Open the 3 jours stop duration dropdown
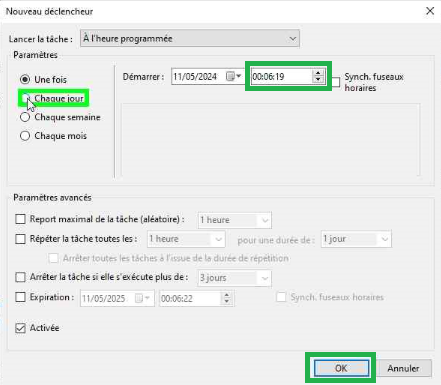The image size is (441, 385). pos(235,278)
